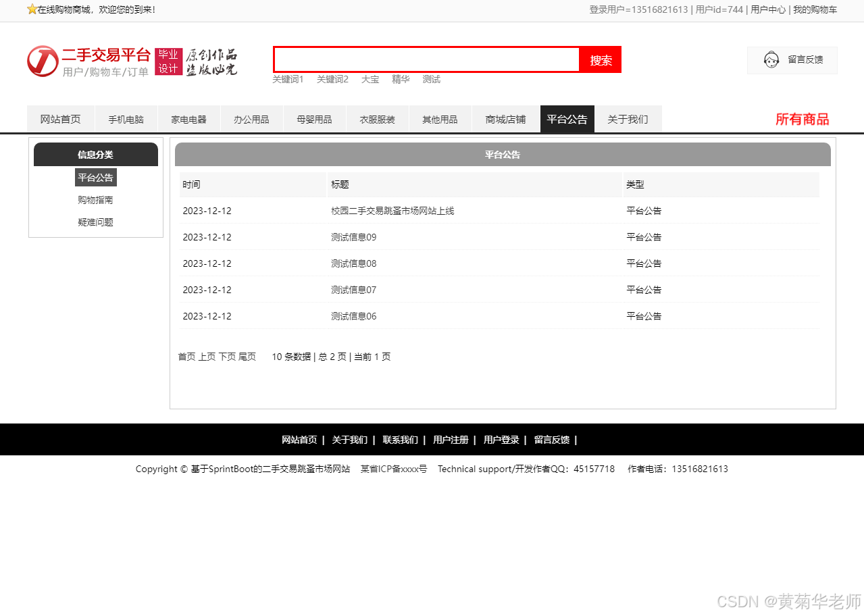The width and height of the screenshot is (864, 616).
Task: Click the red 搜索 button
Action: point(600,59)
